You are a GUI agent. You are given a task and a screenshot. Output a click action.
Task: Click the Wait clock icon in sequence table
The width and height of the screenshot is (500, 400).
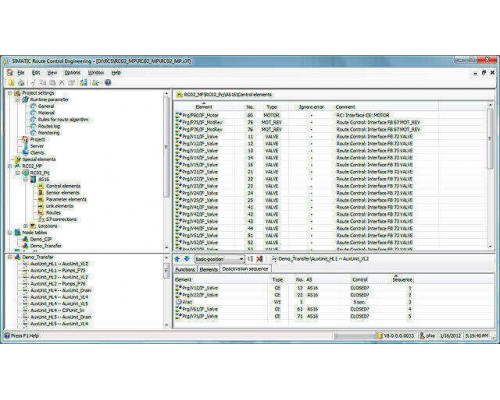178,302
